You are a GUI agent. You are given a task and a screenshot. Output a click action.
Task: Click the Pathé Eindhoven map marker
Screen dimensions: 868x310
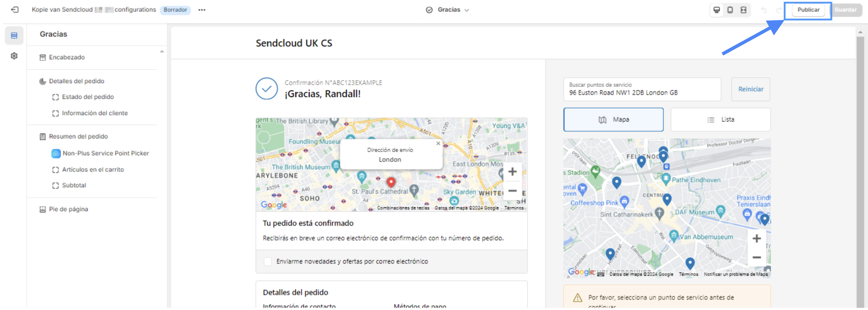(x=666, y=179)
